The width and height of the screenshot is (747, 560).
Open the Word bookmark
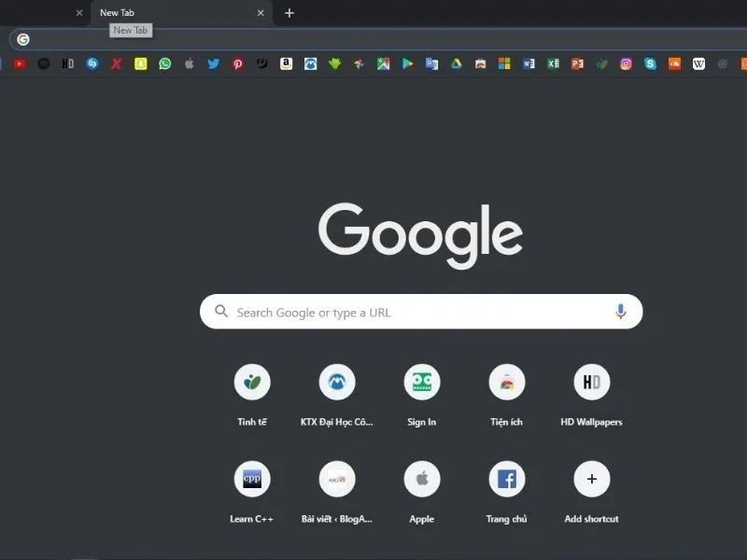tap(529, 63)
